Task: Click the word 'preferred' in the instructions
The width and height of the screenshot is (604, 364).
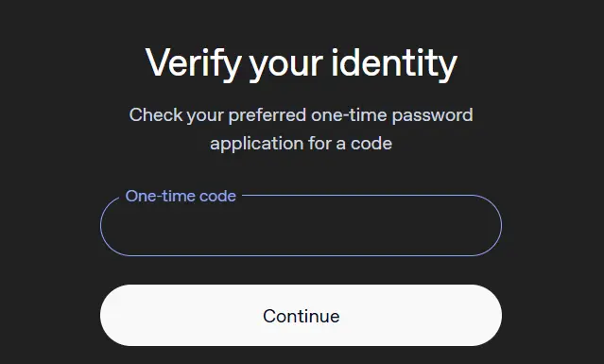Action: (267, 115)
